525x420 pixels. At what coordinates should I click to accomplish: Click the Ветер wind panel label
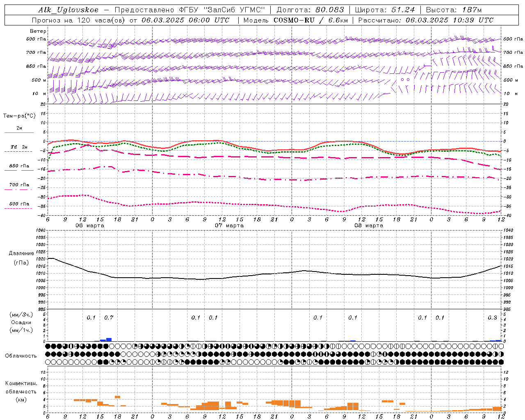pyautogui.click(x=38, y=31)
